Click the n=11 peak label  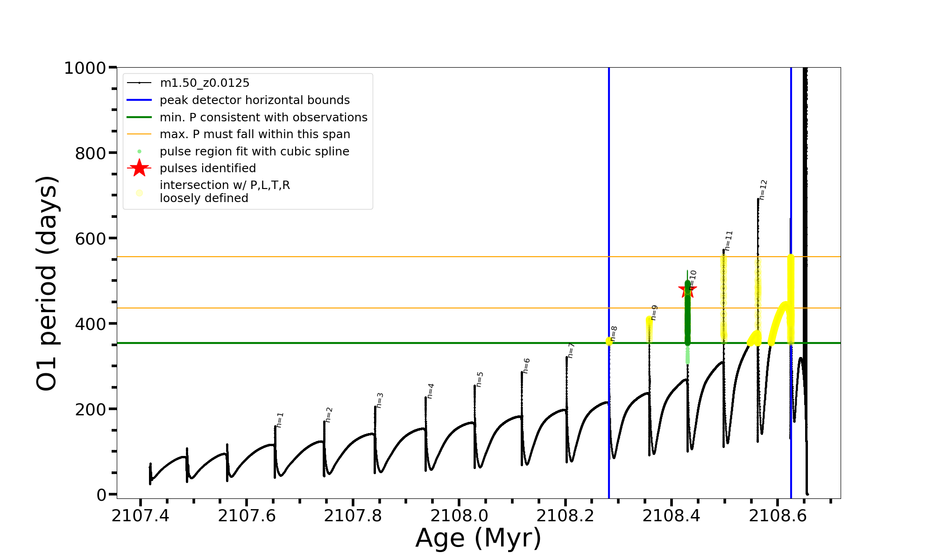[729, 241]
